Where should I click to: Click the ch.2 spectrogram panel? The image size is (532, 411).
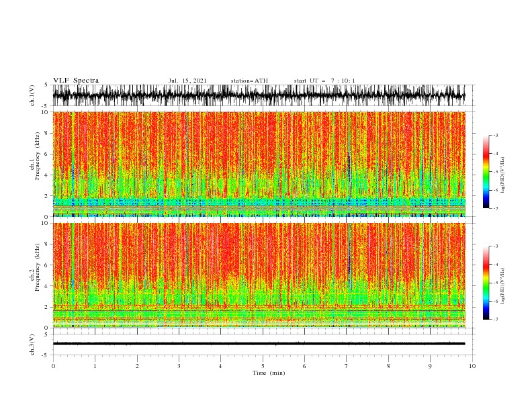tap(259, 275)
